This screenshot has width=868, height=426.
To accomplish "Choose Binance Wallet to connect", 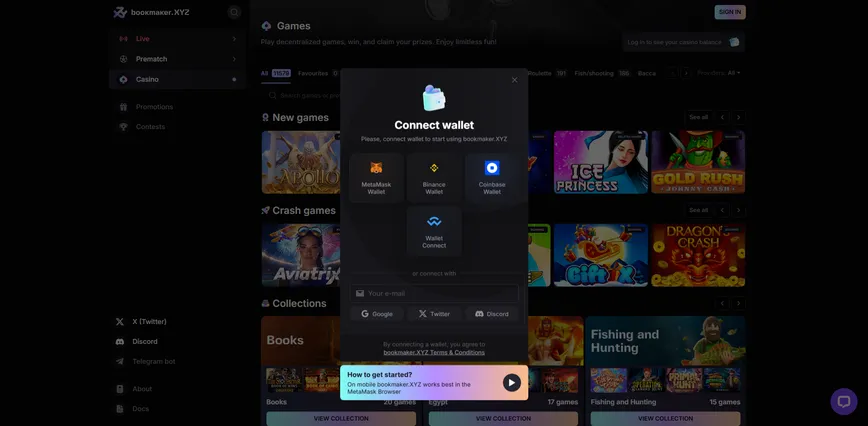I will click(434, 178).
